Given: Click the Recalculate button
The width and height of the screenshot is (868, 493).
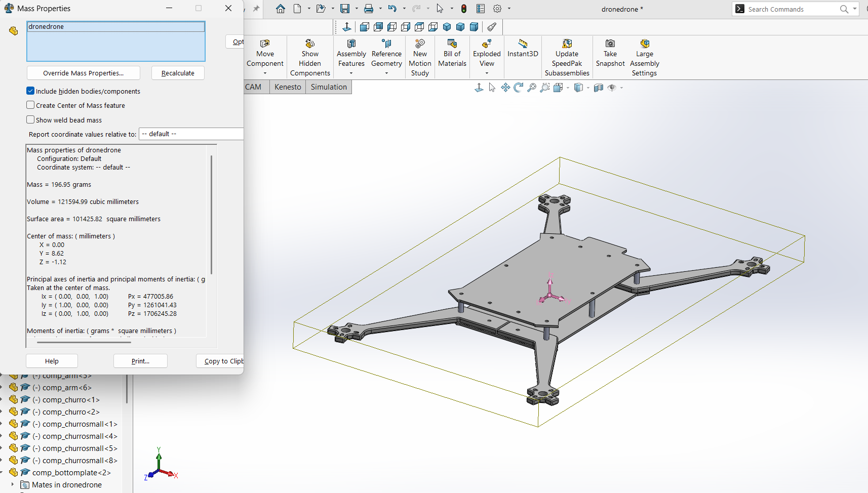Looking at the screenshot, I should [178, 73].
